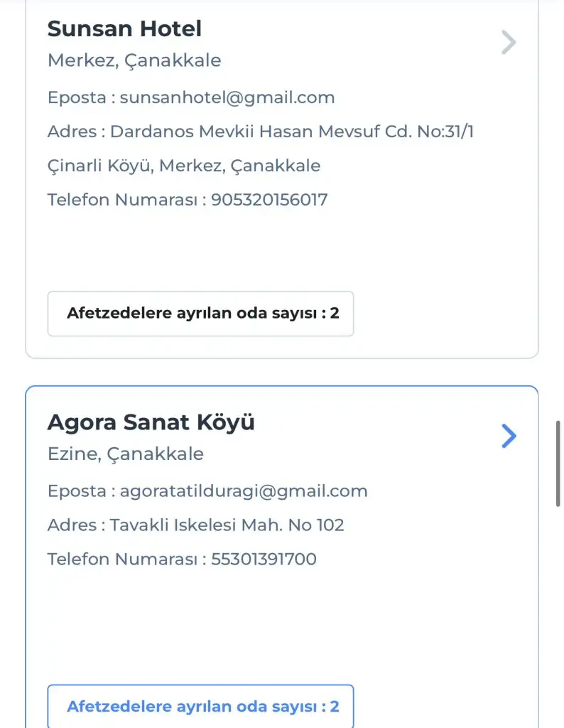Open Agora Sanat Köyü blue chevron arrow

[508, 436]
